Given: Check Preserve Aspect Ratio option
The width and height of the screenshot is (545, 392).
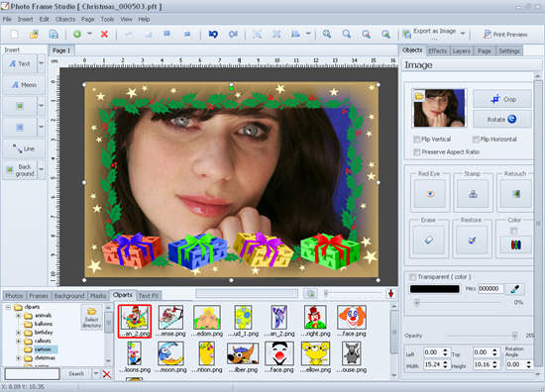Looking at the screenshot, I should 417,152.
